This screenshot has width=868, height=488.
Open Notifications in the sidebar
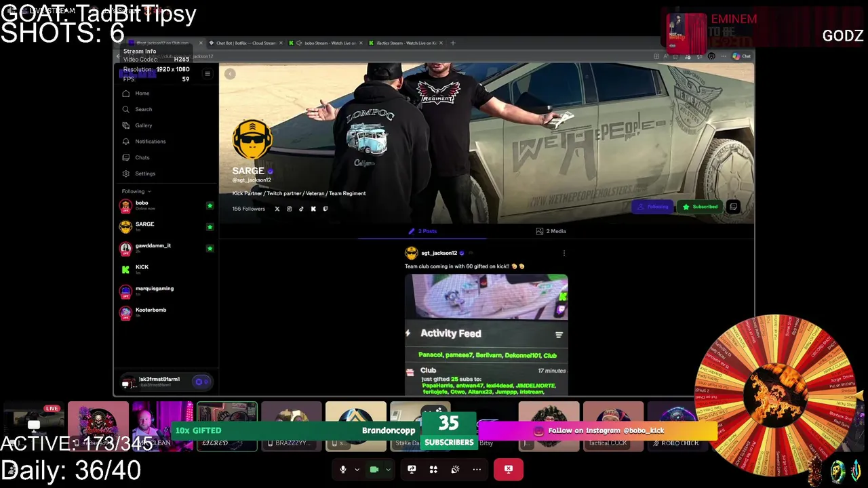click(143, 142)
